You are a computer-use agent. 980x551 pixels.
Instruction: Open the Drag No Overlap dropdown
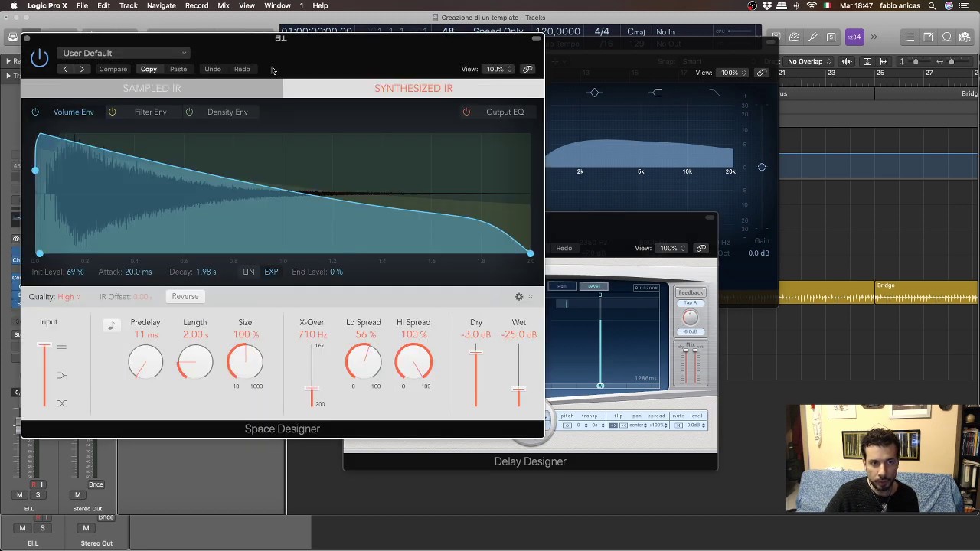pyautogui.click(x=809, y=61)
